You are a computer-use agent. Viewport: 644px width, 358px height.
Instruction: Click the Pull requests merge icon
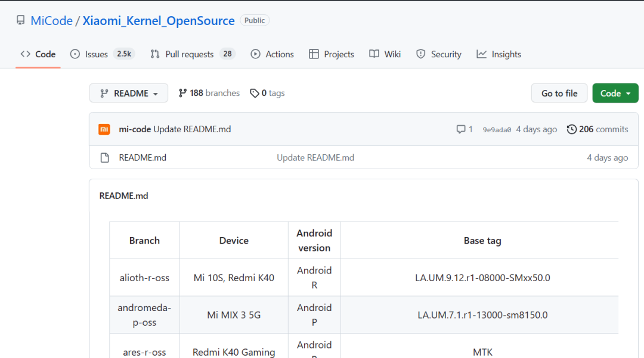[x=155, y=54]
